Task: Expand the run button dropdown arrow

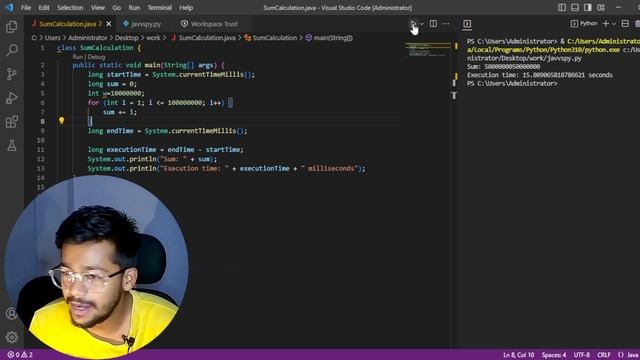Action: [422, 24]
